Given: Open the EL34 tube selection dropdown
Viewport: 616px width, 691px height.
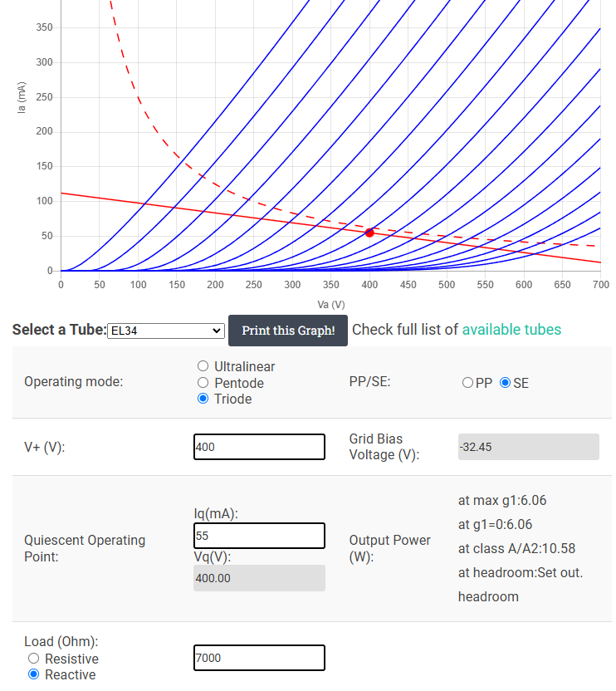Looking at the screenshot, I should click(166, 331).
